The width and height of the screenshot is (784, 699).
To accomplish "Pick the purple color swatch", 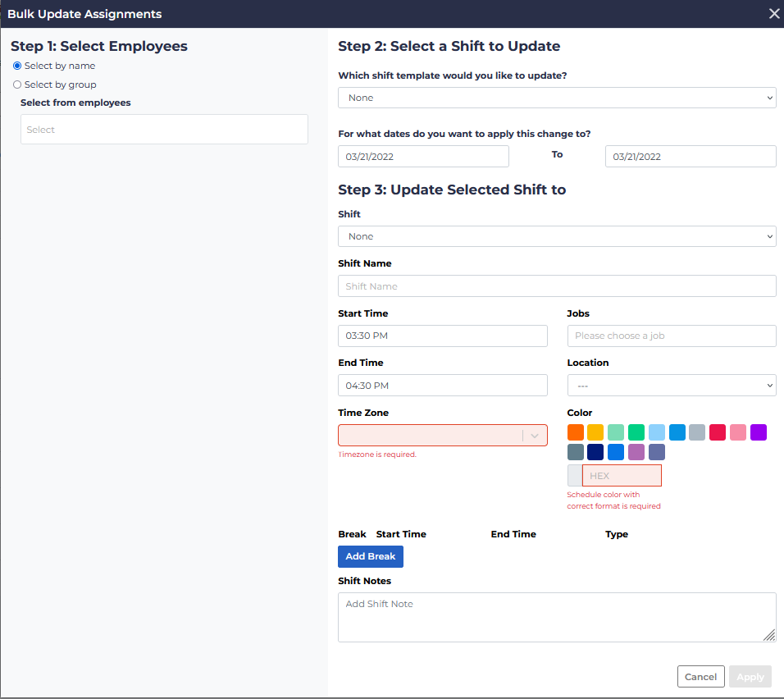I will 759,432.
